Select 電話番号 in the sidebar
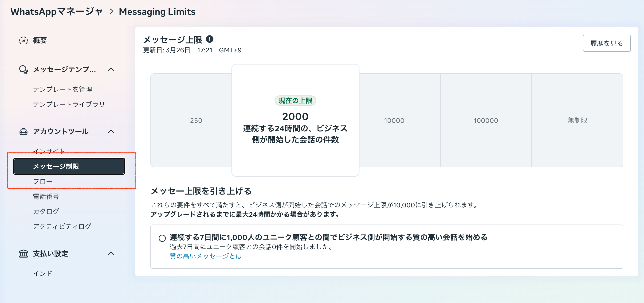Viewport: 644px width, 303px height. [47, 197]
